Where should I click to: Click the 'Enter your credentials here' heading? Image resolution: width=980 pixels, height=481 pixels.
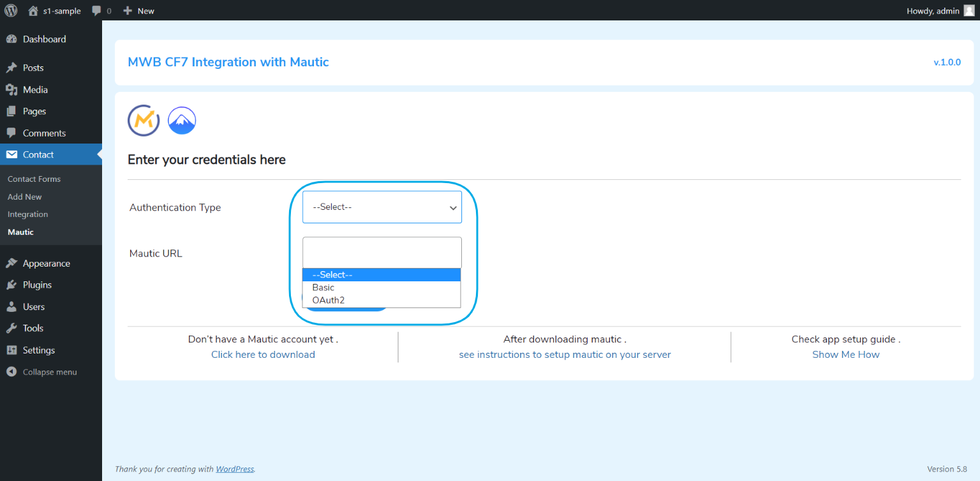click(x=207, y=159)
